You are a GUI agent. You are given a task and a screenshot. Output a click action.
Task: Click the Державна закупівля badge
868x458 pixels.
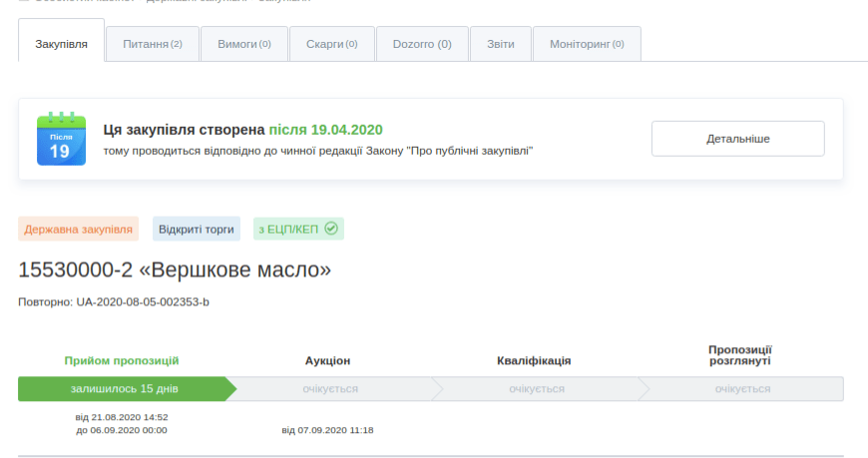[79, 229]
